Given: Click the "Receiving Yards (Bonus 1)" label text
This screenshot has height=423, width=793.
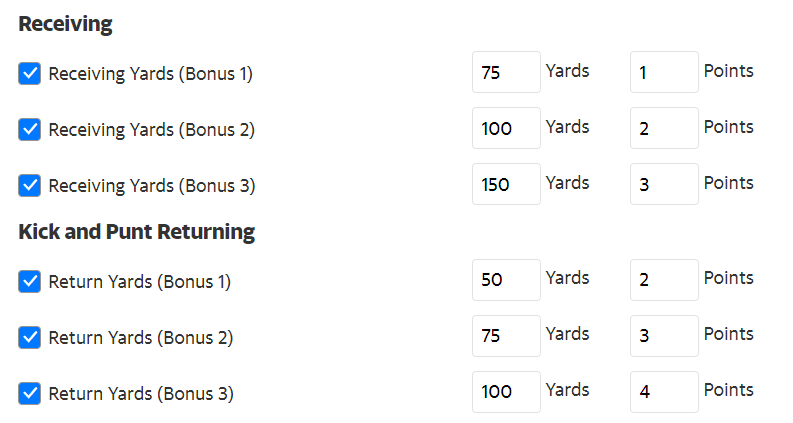Looking at the screenshot, I should coord(150,74).
